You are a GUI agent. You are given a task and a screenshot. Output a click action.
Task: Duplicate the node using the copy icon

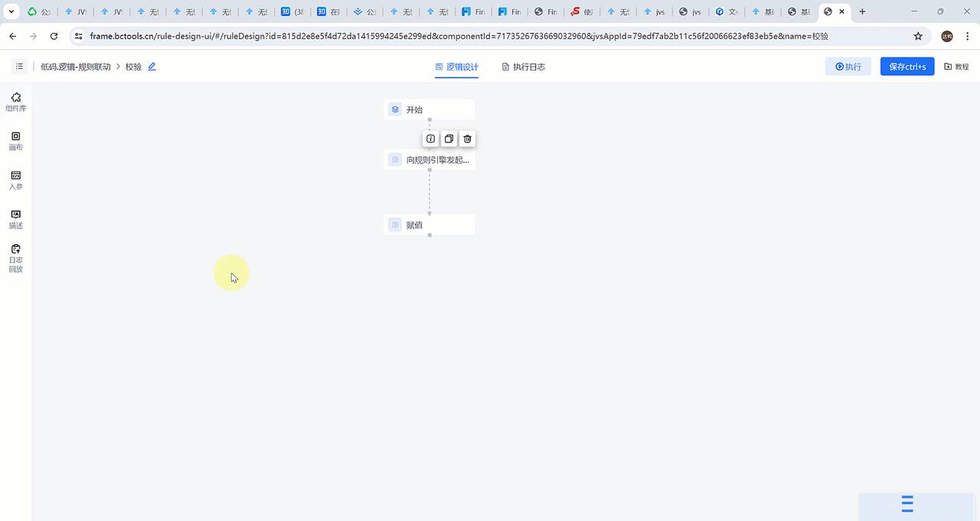[x=449, y=139]
